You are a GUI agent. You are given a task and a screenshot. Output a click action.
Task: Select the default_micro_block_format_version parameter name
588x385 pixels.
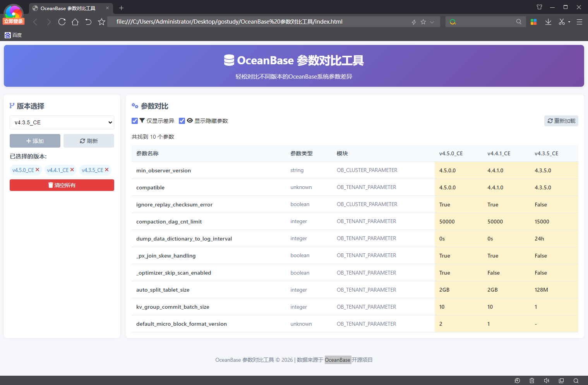[x=182, y=324]
